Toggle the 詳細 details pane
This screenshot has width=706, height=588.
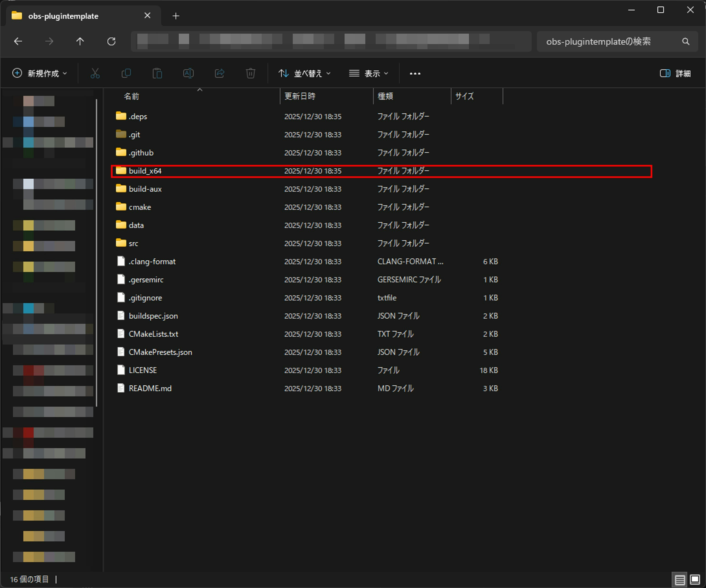[x=676, y=73]
